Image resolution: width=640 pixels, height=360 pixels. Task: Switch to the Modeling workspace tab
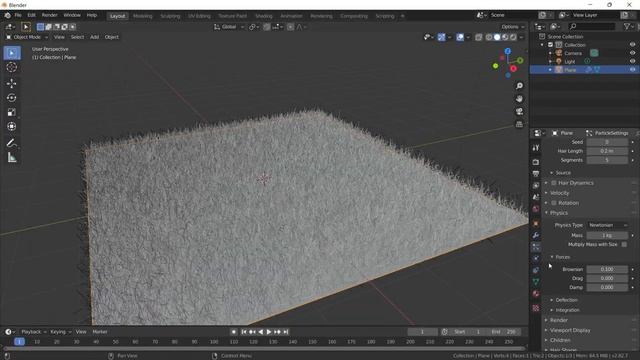[x=142, y=16]
